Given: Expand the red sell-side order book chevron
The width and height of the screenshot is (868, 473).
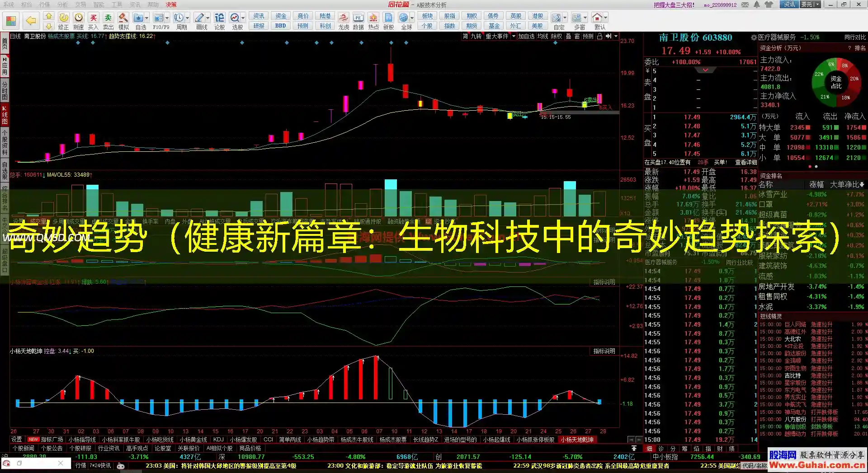Looking at the screenshot, I should pos(705,70).
